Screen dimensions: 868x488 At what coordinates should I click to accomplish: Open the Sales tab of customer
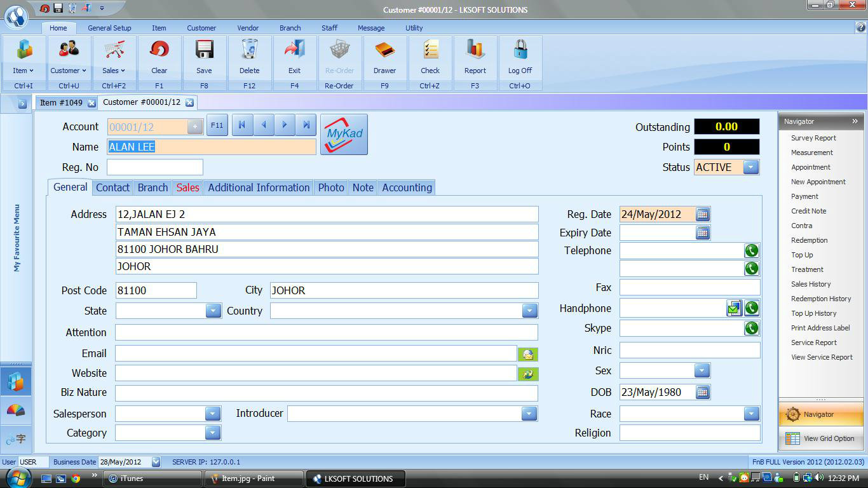point(188,187)
